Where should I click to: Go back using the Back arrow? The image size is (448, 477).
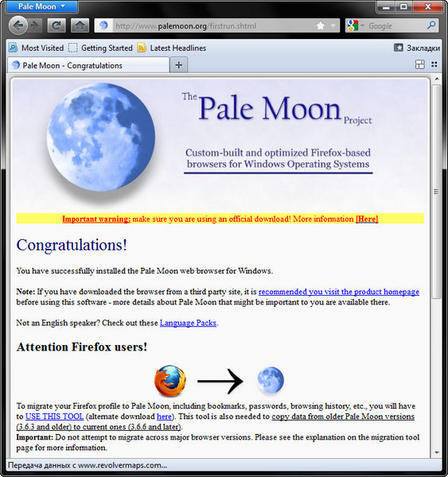(x=18, y=25)
